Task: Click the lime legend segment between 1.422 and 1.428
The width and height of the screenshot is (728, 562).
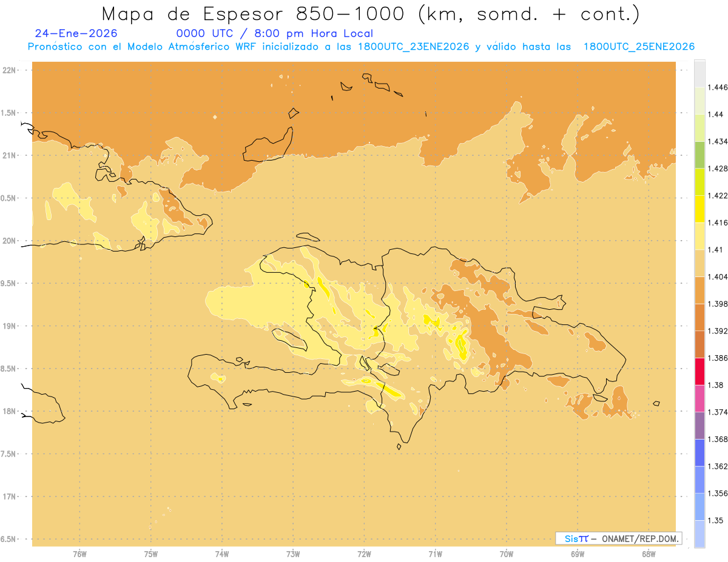Action: 699,182
